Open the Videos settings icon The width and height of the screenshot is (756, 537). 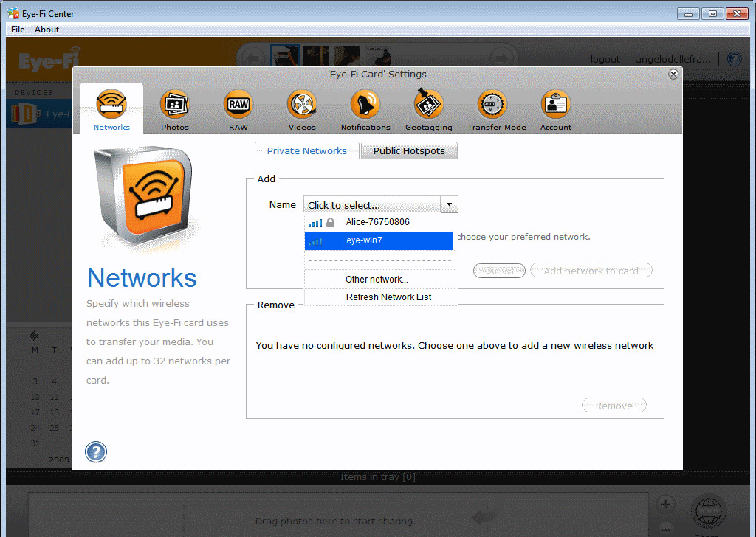coord(302,104)
